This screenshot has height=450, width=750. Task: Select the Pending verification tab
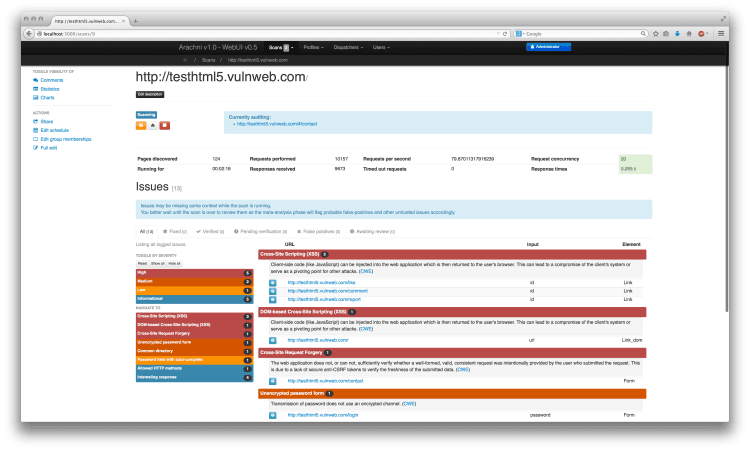[x=261, y=231]
